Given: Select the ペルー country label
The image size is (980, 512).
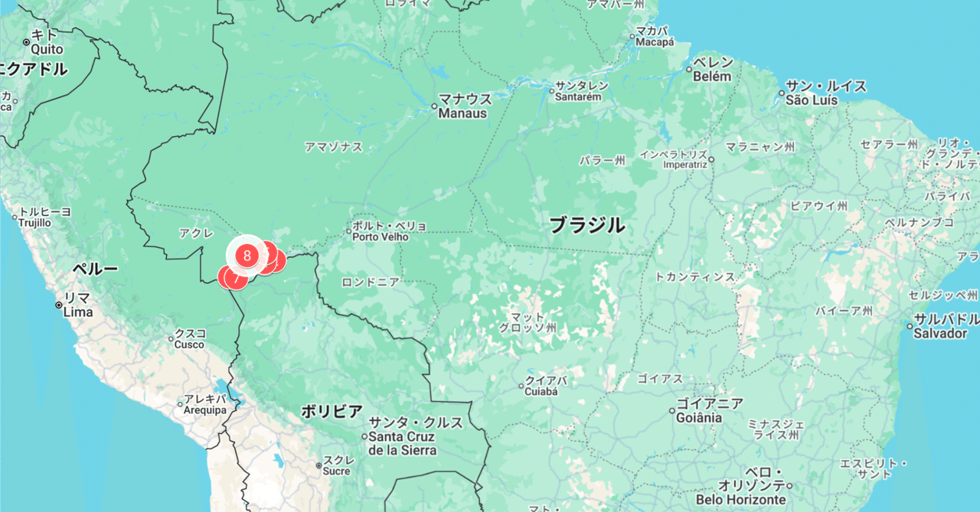Looking at the screenshot, I should pos(95,269).
